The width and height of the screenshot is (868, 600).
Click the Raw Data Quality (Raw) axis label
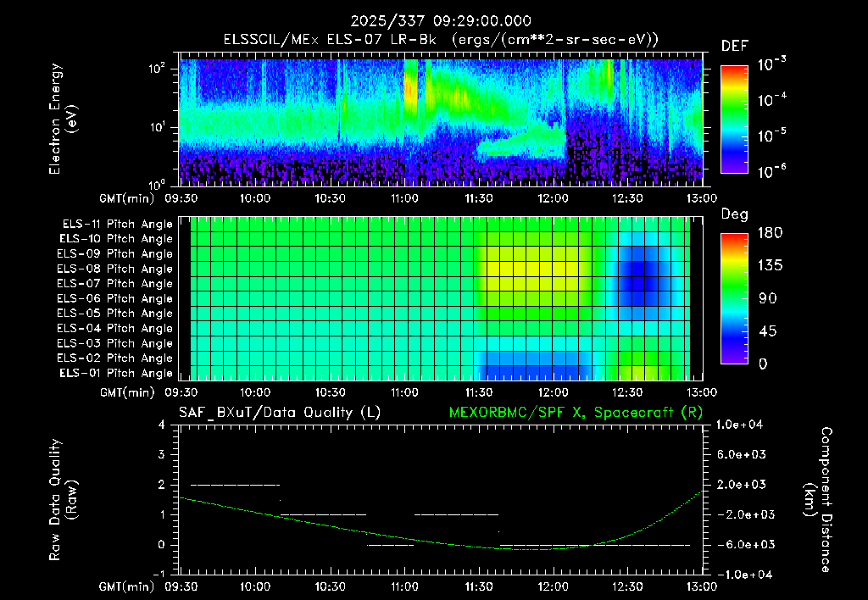[63, 499]
